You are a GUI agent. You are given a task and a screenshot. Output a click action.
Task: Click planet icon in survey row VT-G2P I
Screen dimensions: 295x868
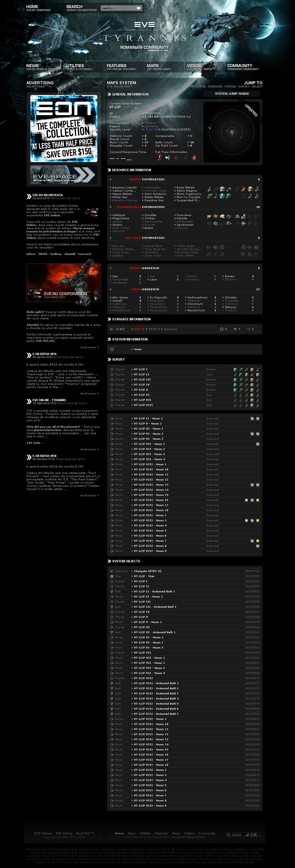point(112,369)
